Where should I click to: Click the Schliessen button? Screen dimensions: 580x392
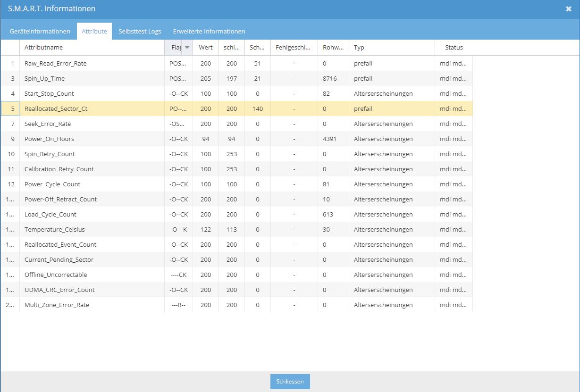(290, 382)
